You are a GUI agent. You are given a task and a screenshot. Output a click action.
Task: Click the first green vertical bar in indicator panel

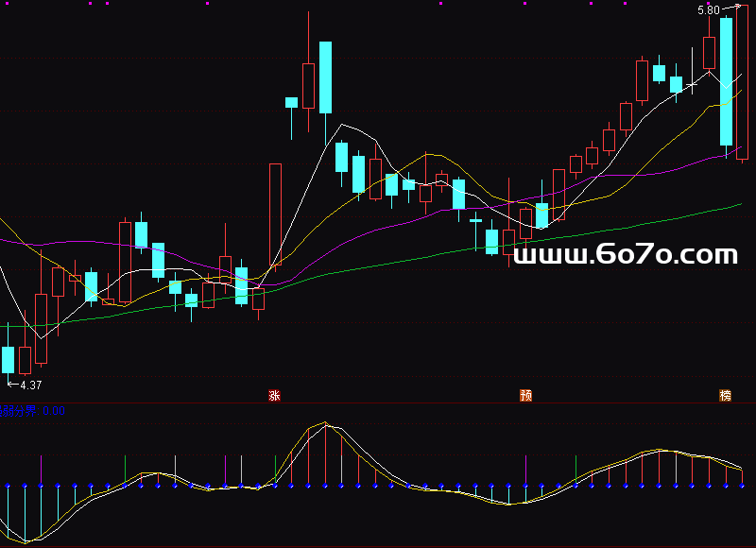126,470
